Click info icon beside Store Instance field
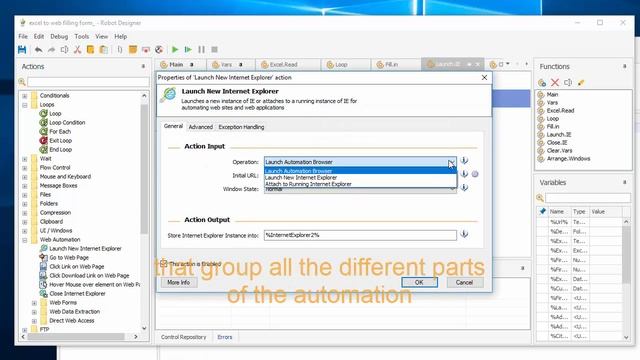The image size is (640, 360). click(464, 234)
